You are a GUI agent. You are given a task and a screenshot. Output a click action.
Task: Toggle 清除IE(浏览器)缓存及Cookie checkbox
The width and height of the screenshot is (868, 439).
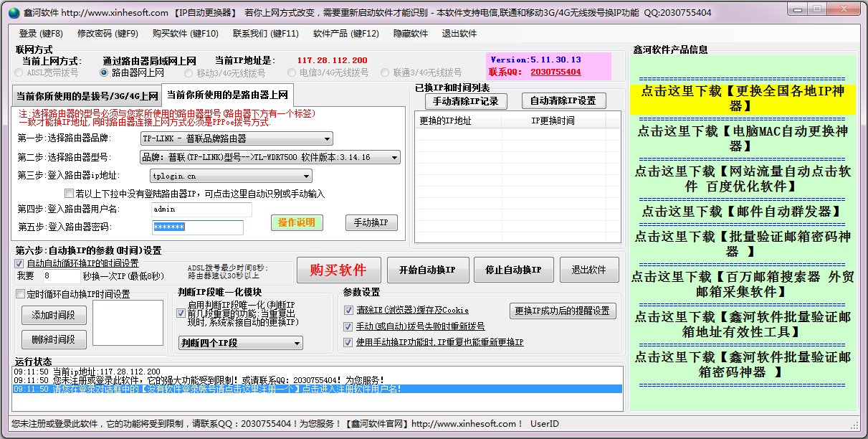[349, 310]
